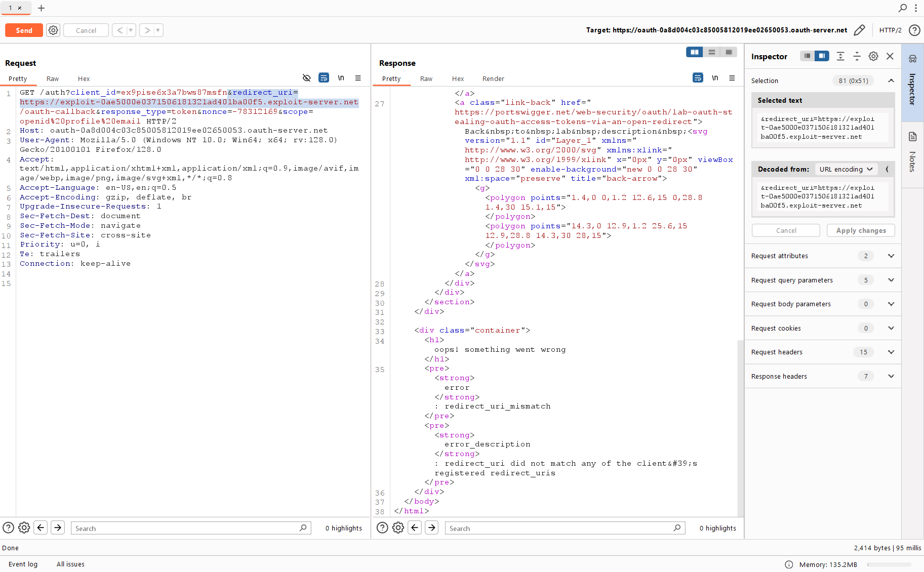
Task: Open Inspector settings gear
Action: pyautogui.click(x=873, y=56)
